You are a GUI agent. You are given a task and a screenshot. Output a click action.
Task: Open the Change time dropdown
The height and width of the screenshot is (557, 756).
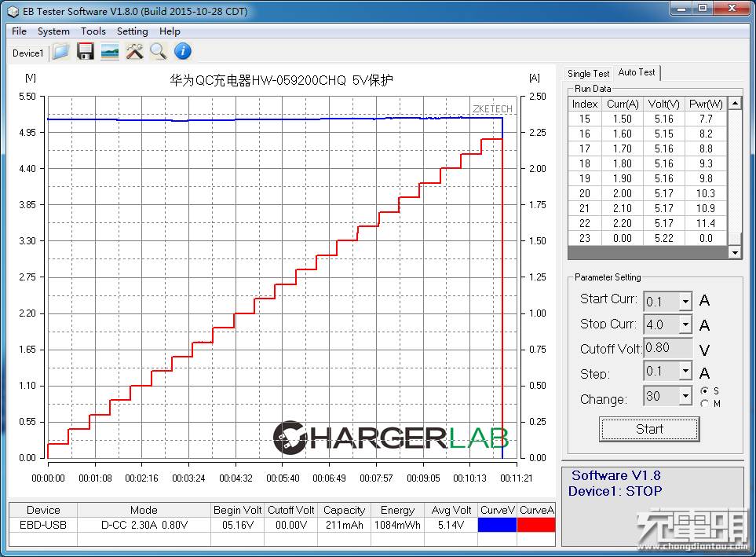pyautogui.click(x=685, y=396)
